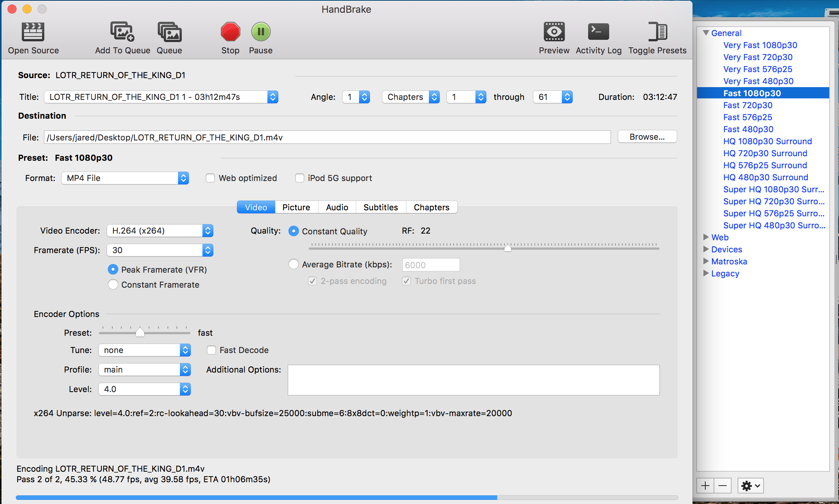Open the starting chapter dropdown
The height and width of the screenshot is (504, 839).
[466, 97]
